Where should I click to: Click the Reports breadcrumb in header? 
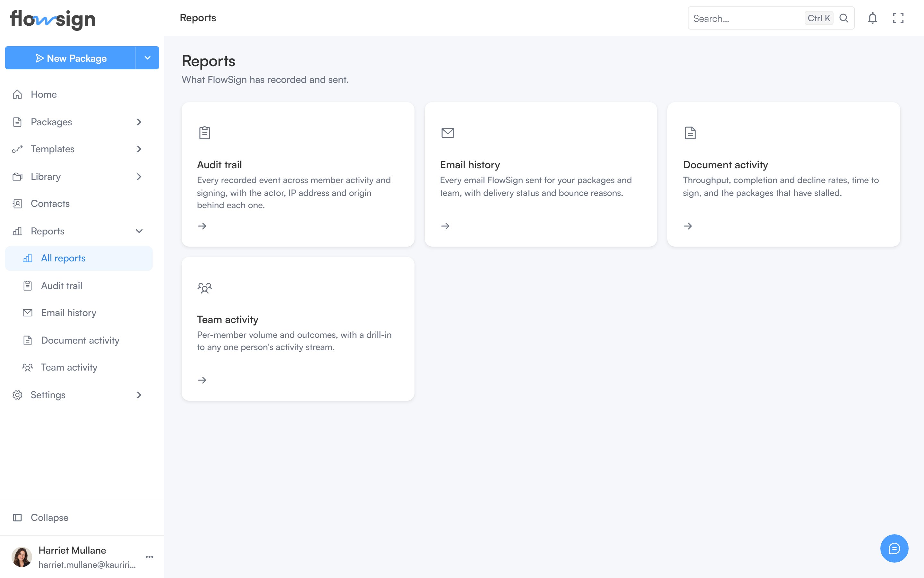point(198,18)
